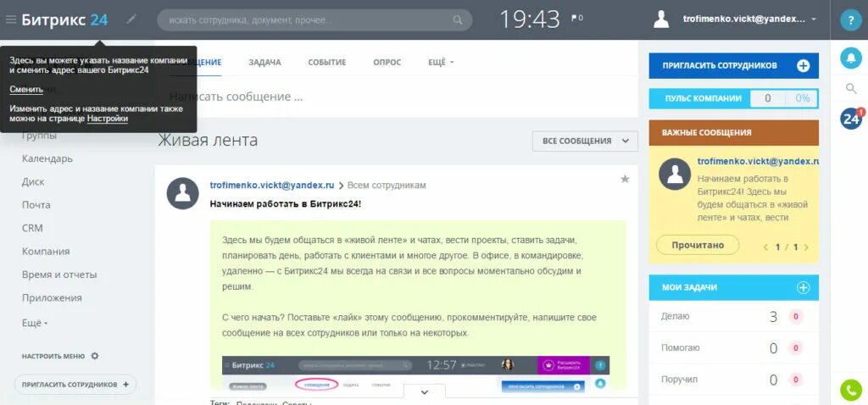This screenshot has width=868, height=405.
Task: Open Приложения in the left menu
Action: click(x=52, y=298)
